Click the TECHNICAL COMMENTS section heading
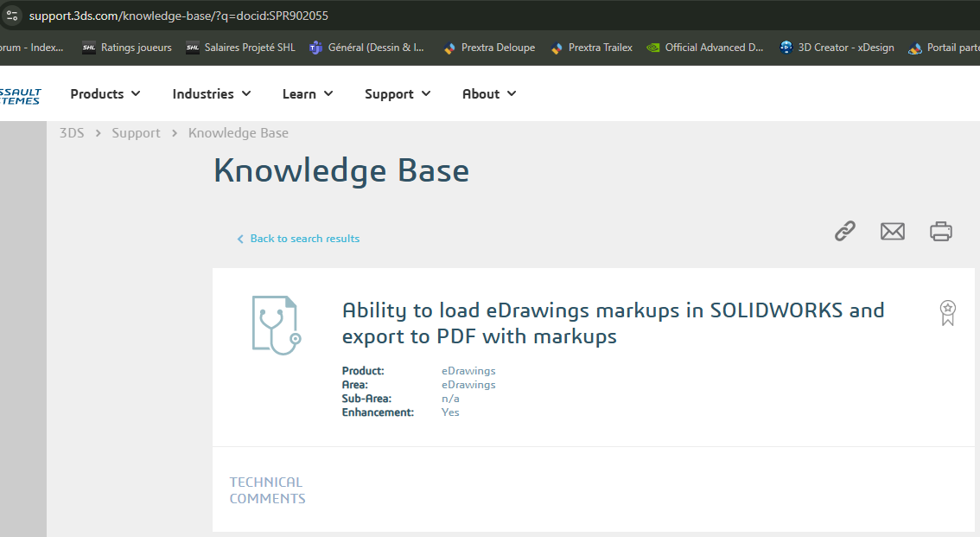Screen dimensions: 980x537 (268, 490)
